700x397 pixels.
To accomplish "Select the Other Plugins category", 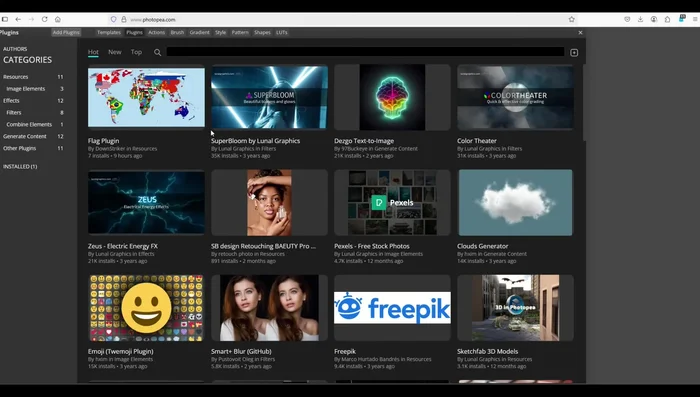I will pos(33,148).
